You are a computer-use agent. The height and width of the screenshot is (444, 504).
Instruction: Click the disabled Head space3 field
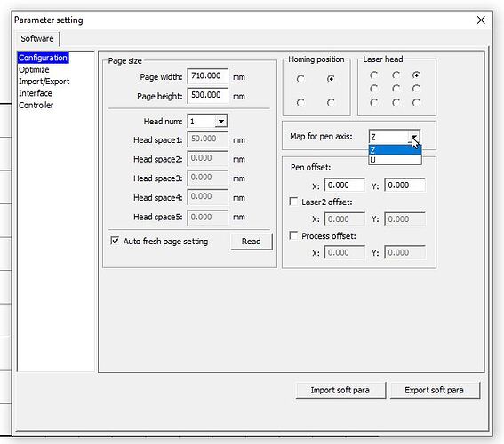pyautogui.click(x=208, y=178)
